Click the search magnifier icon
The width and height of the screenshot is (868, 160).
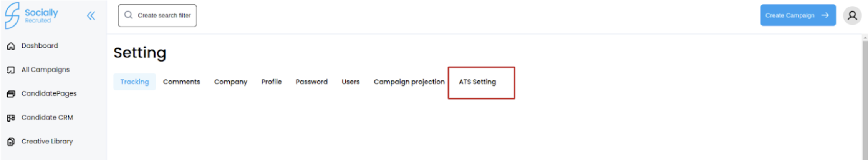tap(128, 15)
